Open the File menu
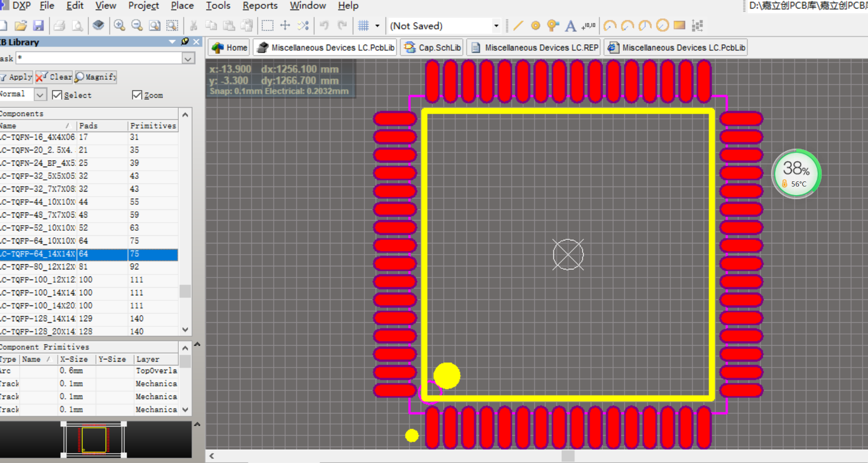 [47, 6]
